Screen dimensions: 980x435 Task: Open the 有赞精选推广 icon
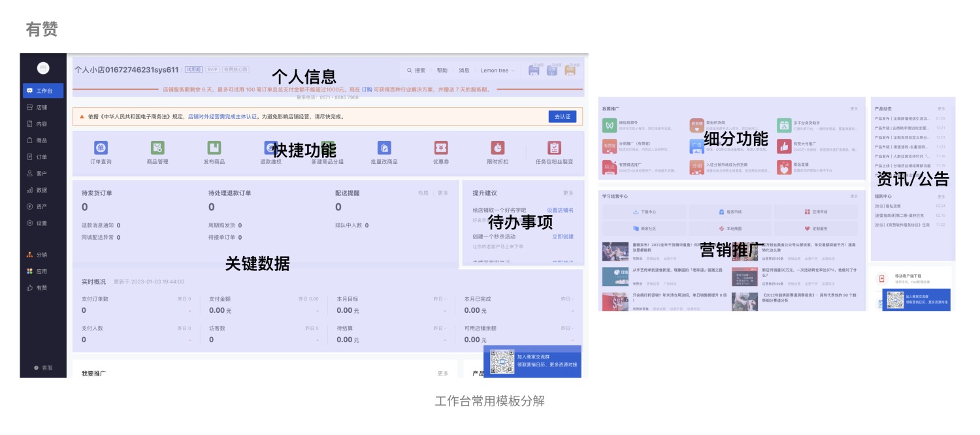(609, 167)
